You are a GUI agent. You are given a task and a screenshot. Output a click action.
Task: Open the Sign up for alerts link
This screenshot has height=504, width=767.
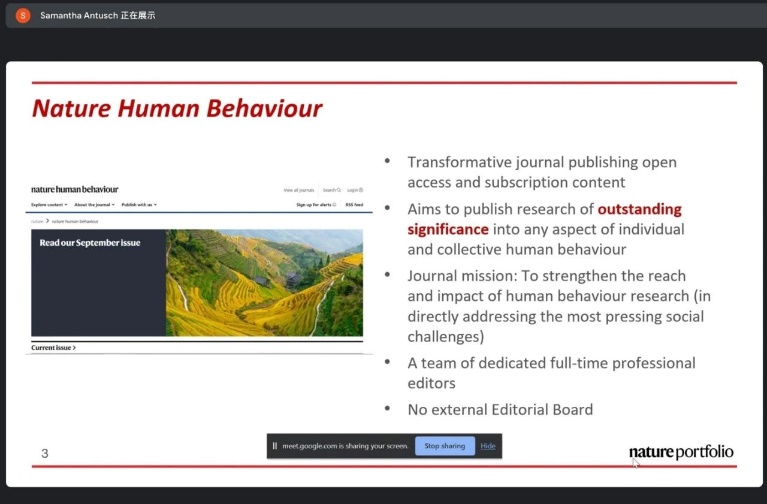click(x=316, y=205)
